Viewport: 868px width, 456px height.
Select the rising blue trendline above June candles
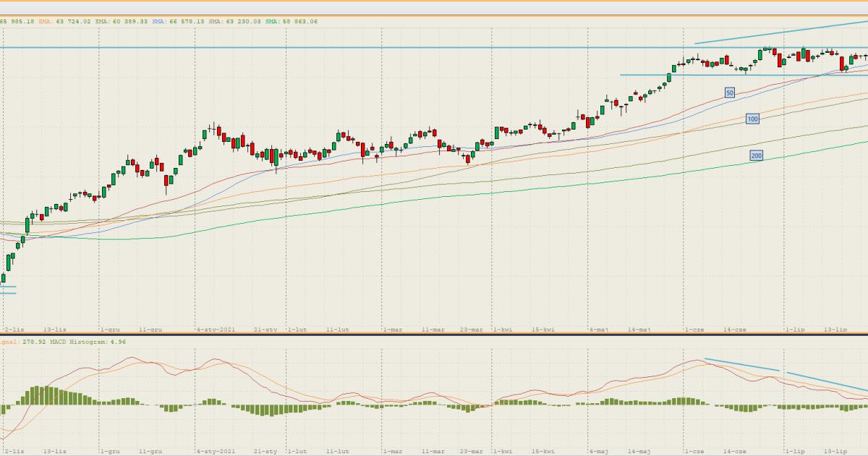(x=781, y=33)
